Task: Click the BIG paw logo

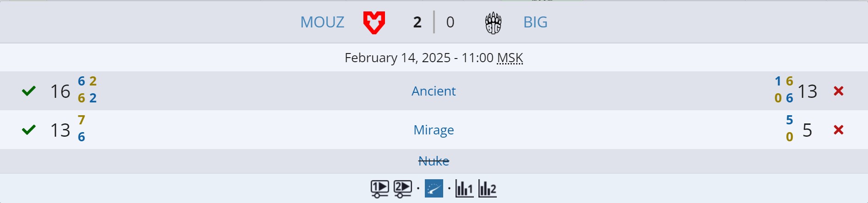Action: [493, 23]
